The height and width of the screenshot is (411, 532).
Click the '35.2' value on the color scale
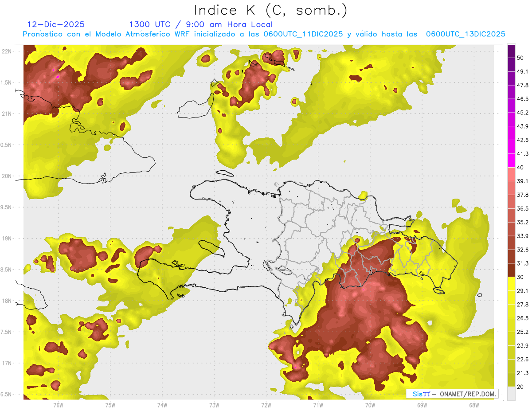tap(523, 222)
